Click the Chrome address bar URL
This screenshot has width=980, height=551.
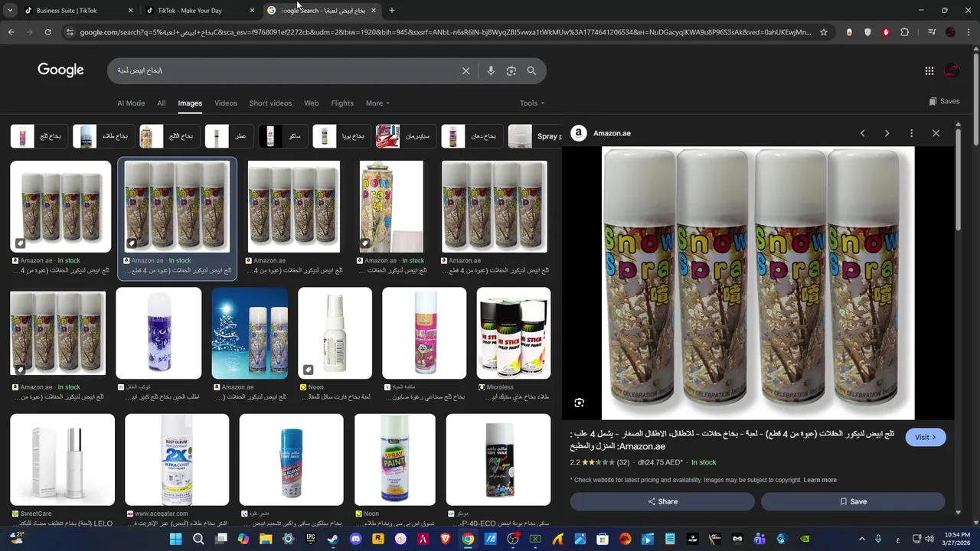click(444, 32)
